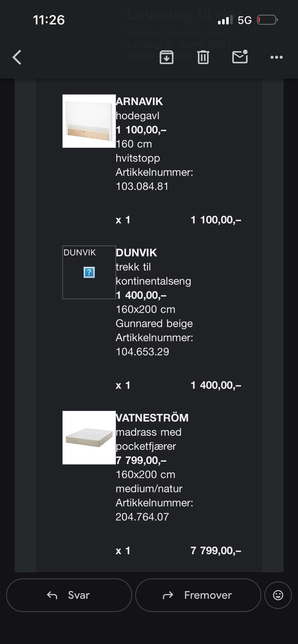Viewport: 298px width, 644px height.
Task: Tap the broken DUNVIK image placeholder
Action: click(89, 272)
